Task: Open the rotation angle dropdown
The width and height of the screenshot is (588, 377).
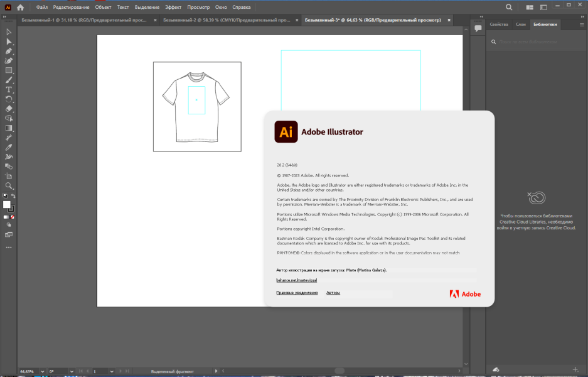Action: pos(72,371)
